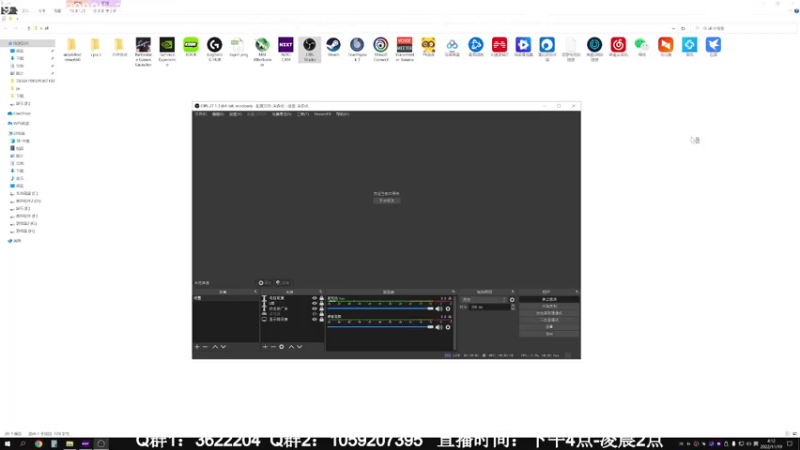Toggle visibility of first text source

(x=314, y=298)
